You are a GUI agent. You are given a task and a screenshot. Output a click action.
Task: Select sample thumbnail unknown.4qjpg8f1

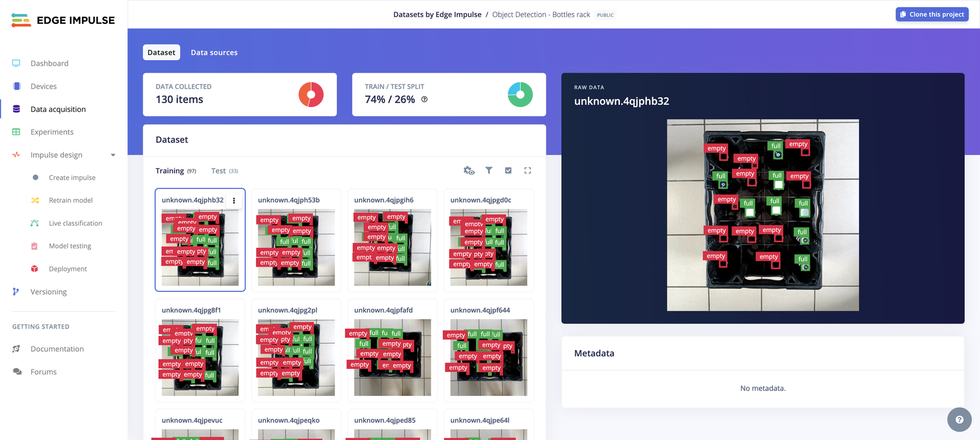200,357
